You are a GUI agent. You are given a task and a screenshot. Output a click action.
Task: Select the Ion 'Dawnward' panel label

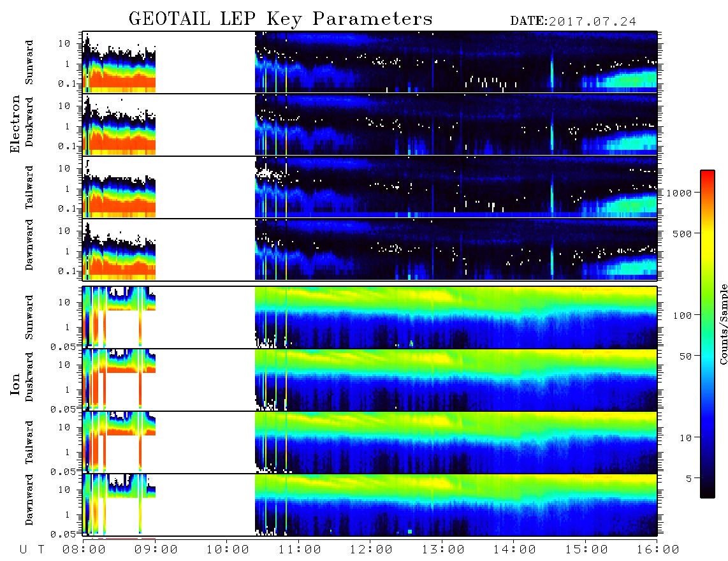click(29, 500)
